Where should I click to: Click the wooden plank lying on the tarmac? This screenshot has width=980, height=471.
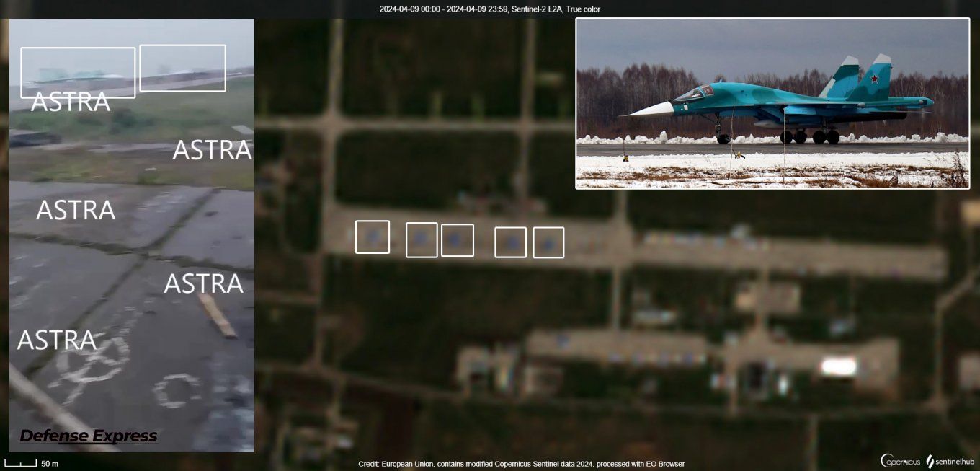[217, 315]
